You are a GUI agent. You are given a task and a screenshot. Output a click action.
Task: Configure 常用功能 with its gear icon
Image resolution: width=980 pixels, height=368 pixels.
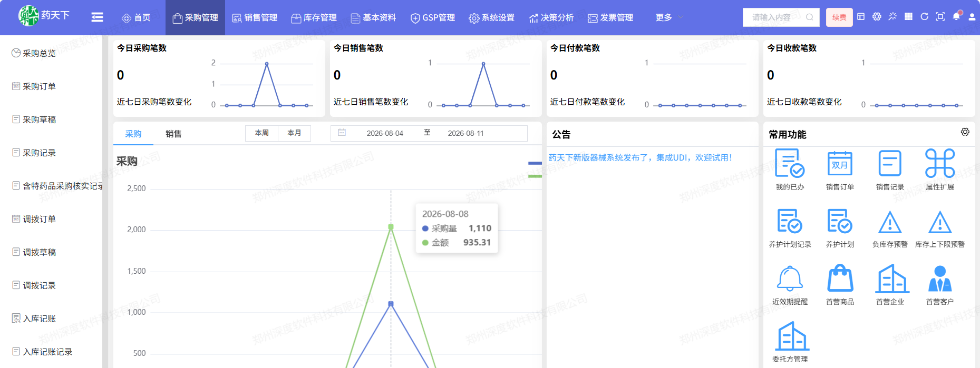965,132
